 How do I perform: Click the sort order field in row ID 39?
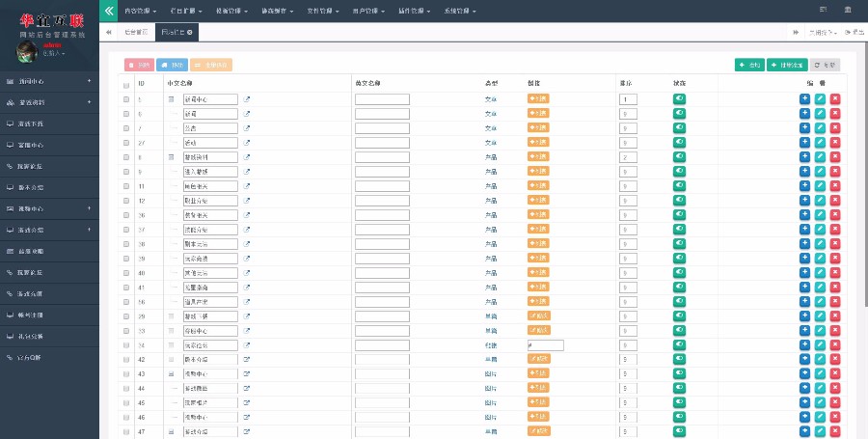pos(628,259)
